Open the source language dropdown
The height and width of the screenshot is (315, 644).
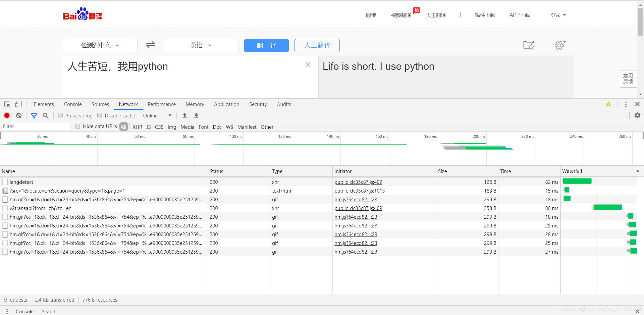tap(100, 45)
